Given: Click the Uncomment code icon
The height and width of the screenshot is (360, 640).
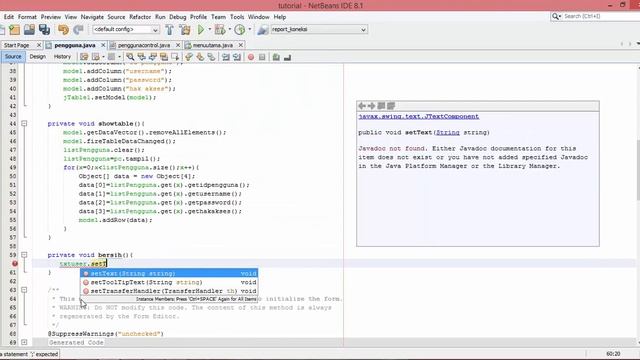Looking at the screenshot, I should pyautogui.click(x=287, y=57).
